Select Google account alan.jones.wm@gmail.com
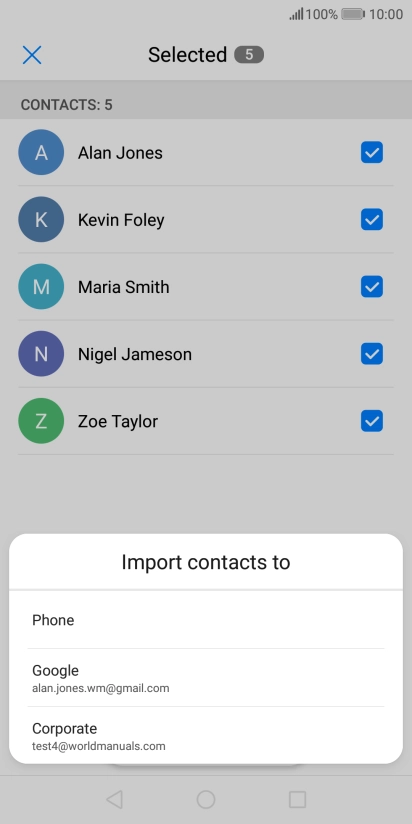Image resolution: width=412 pixels, height=824 pixels. 206,678
